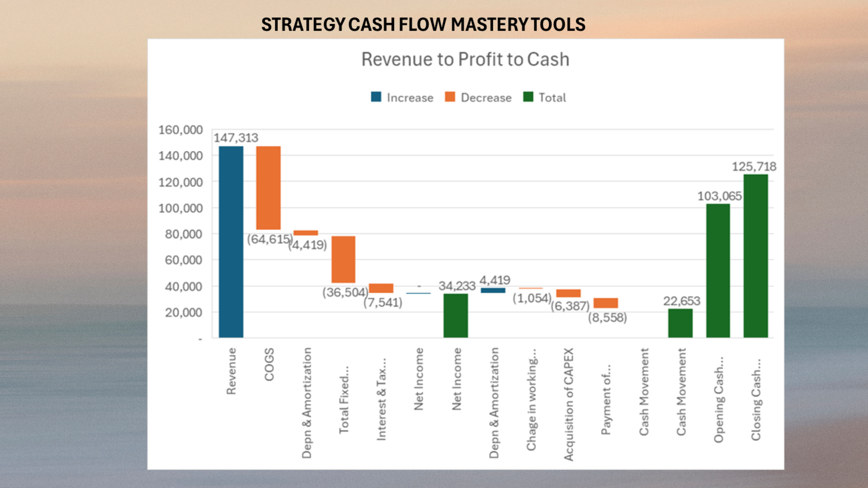Viewport: 868px width, 488px height.
Task: Click the blue Increase legend swatch
Action: [376, 97]
